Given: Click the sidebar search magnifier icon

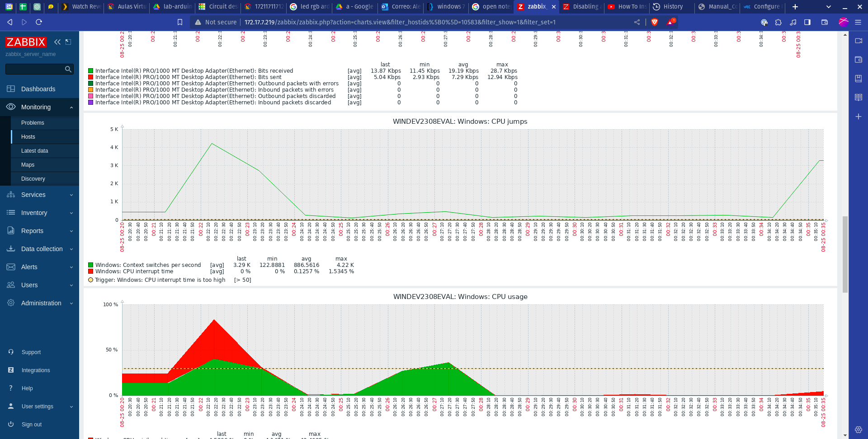Looking at the screenshot, I should click(68, 69).
